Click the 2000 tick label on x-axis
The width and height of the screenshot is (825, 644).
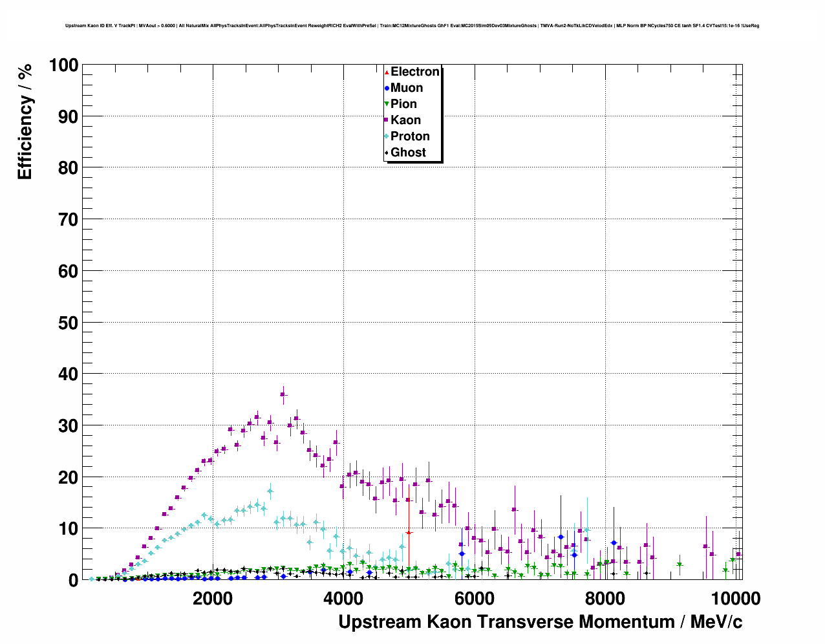pyautogui.click(x=212, y=599)
